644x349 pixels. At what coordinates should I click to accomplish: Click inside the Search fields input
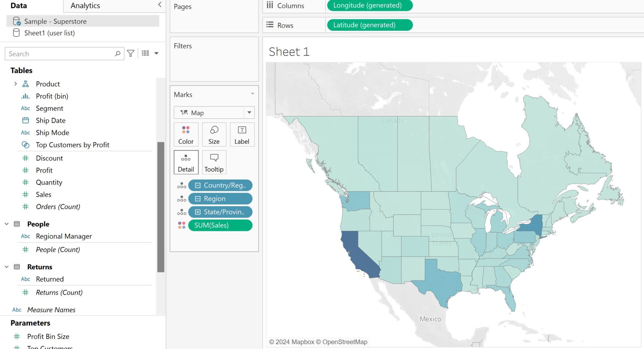point(60,54)
